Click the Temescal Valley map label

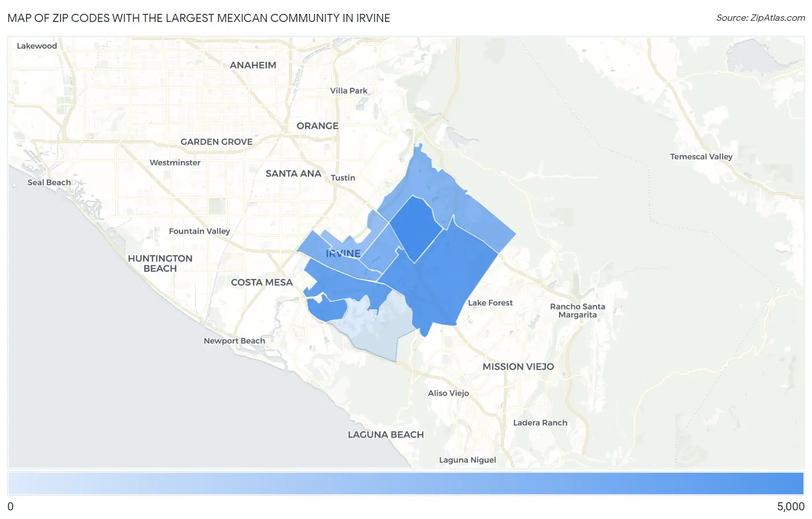tap(701, 156)
